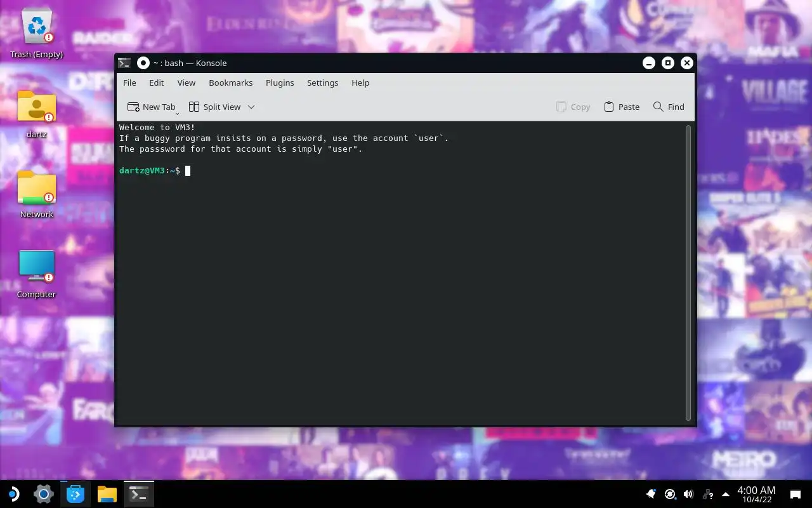Screen dimensions: 812x508
Task: Select the Trash (Empty) desktop icon
Action: (x=37, y=34)
